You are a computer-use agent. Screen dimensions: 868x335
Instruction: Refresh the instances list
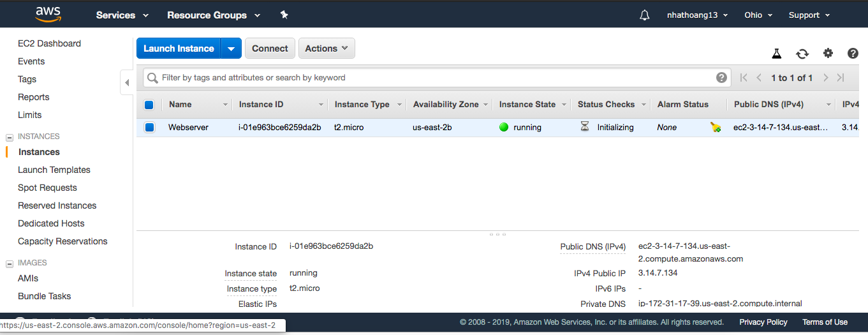(802, 54)
